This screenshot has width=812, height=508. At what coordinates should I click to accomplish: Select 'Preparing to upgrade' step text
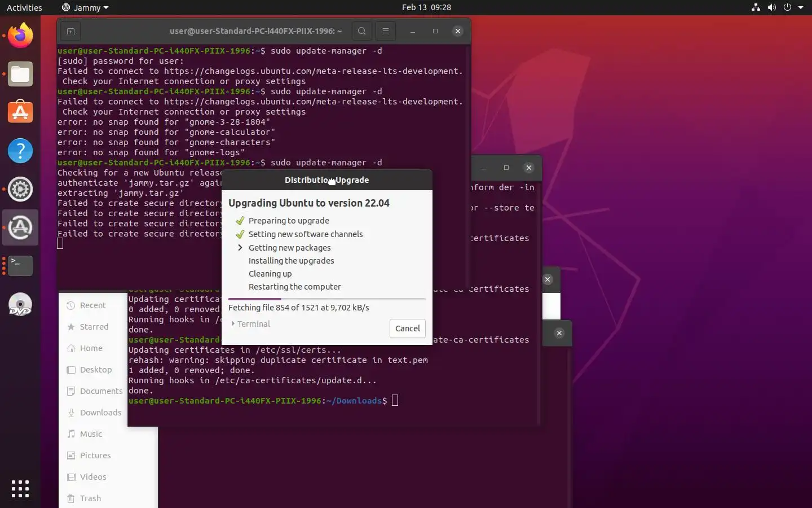[289, 221]
